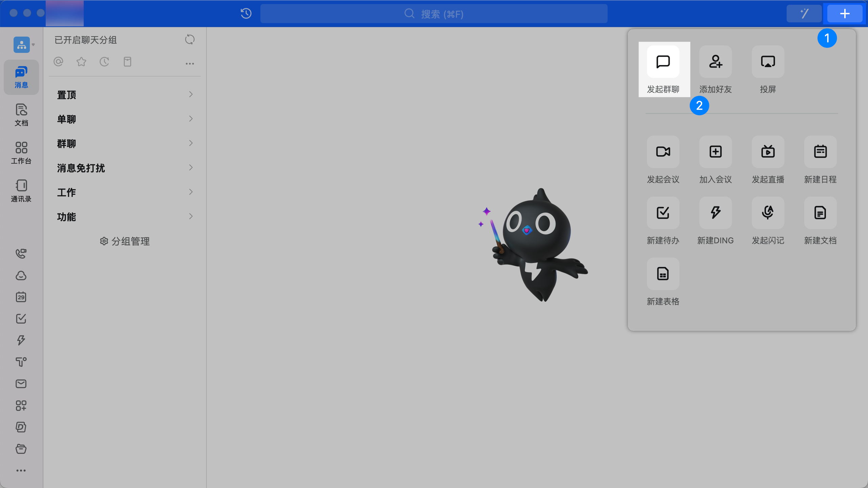Click the 新建日程 new schedule icon
Screen dimensions: 868x488
[820, 152]
